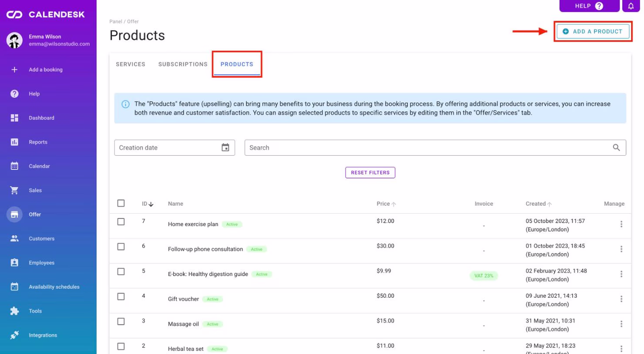This screenshot has width=644, height=354.
Task: Open the manage menu for Massage oil
Action: pos(621,324)
